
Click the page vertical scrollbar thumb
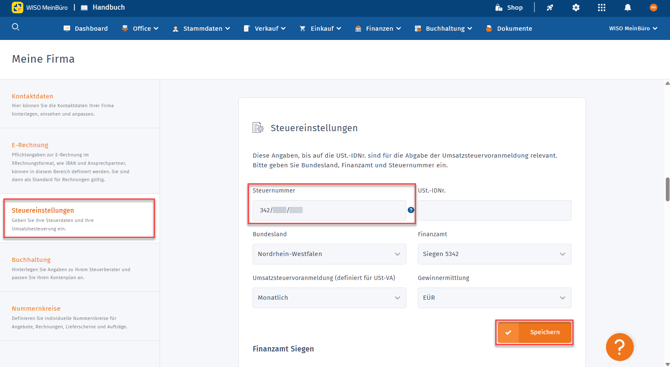click(x=667, y=189)
